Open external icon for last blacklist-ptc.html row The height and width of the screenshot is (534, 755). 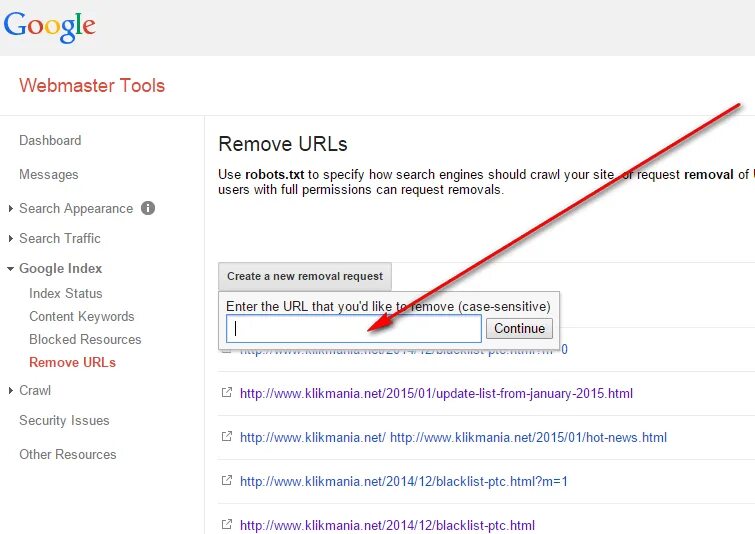click(x=227, y=524)
